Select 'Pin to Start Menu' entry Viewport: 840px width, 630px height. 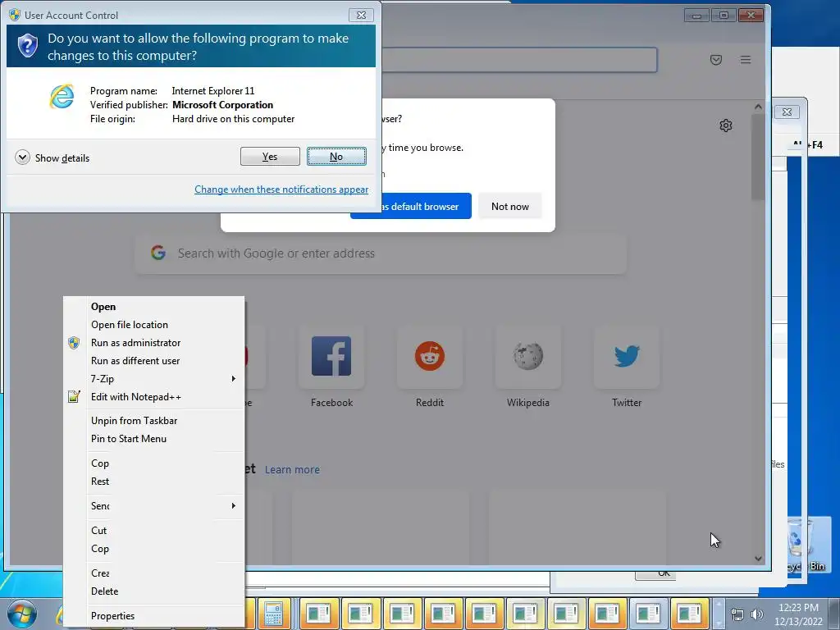[153, 439]
